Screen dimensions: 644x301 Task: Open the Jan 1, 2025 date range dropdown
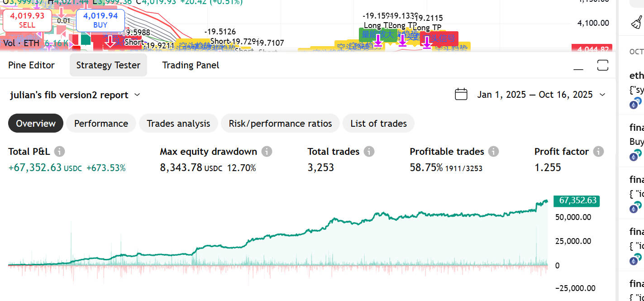pyautogui.click(x=602, y=95)
